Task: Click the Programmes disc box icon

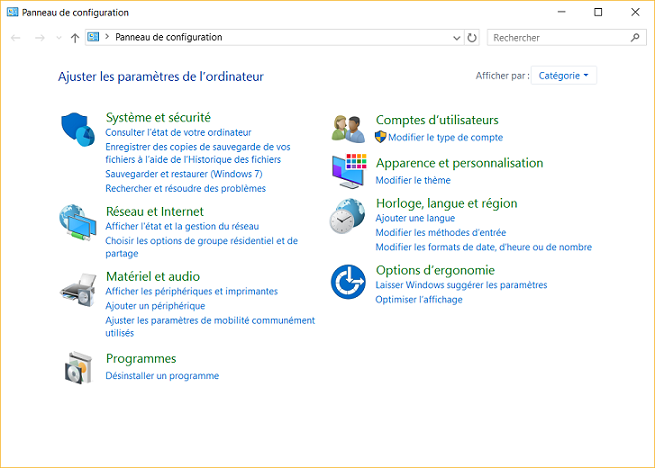Action: tap(78, 368)
